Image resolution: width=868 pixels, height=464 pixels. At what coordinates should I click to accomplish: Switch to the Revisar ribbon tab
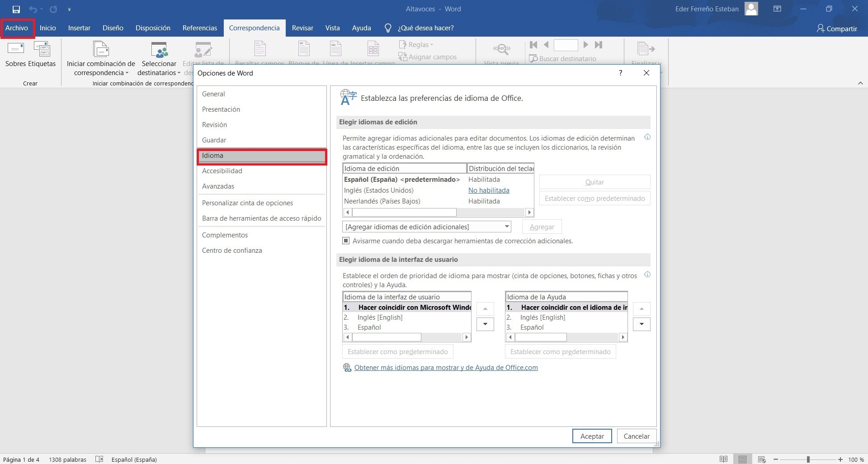pyautogui.click(x=302, y=28)
